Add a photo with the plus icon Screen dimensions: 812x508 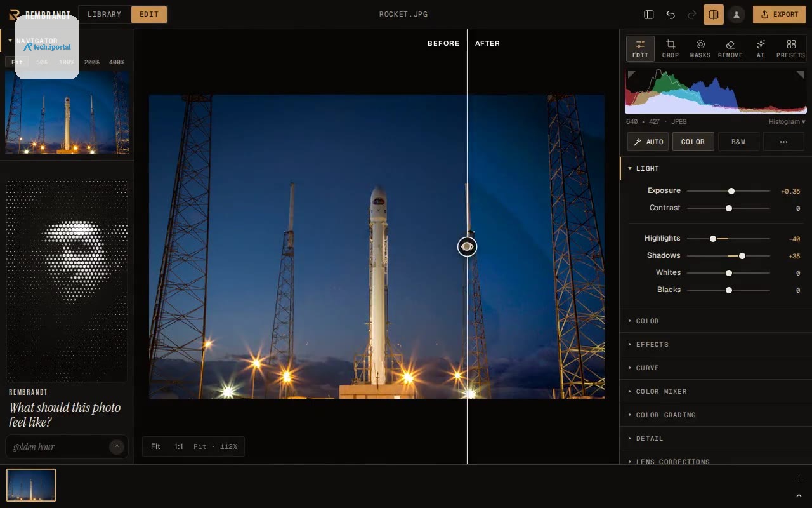(x=799, y=478)
